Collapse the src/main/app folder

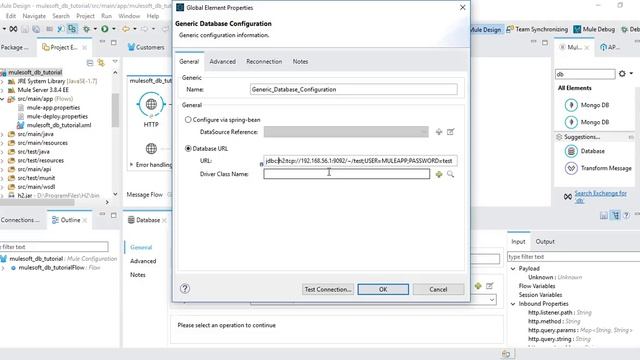point(2,99)
